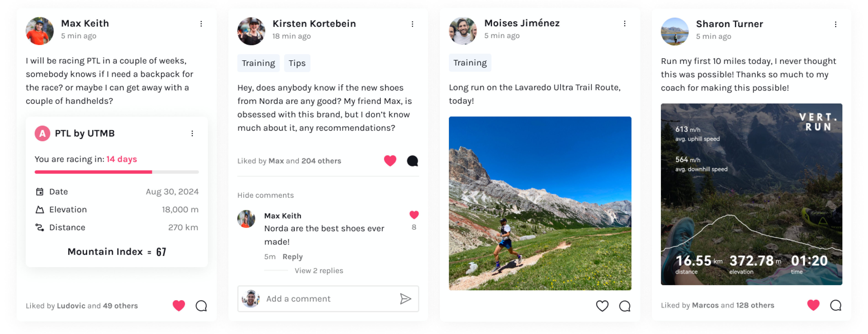Open comment icon on Moises Jiménez's post
Image resolution: width=868 pixels, height=334 pixels.
[624, 306]
